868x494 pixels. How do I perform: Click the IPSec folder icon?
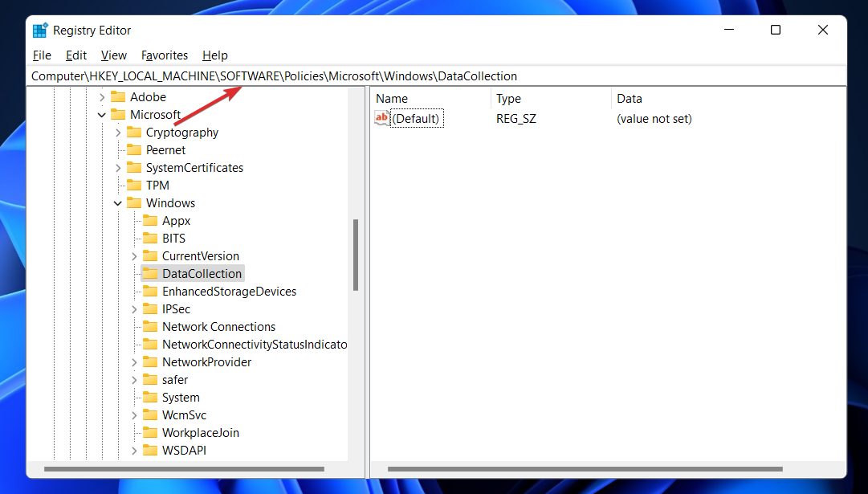(x=150, y=309)
